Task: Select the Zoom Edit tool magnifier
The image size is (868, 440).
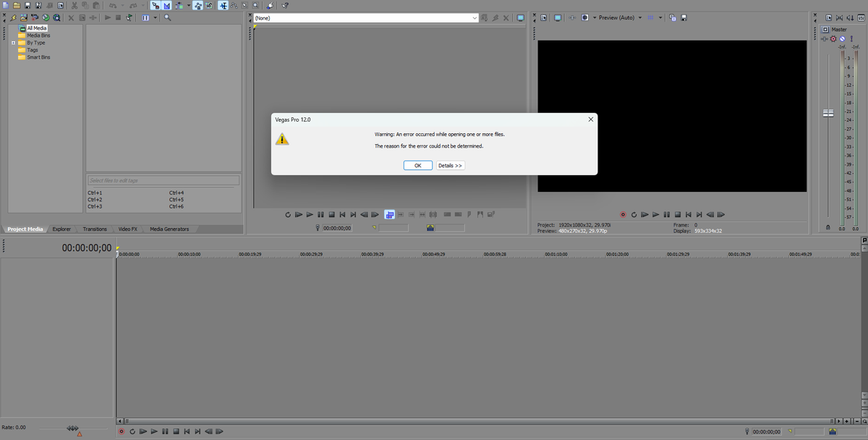Action: tap(255, 5)
